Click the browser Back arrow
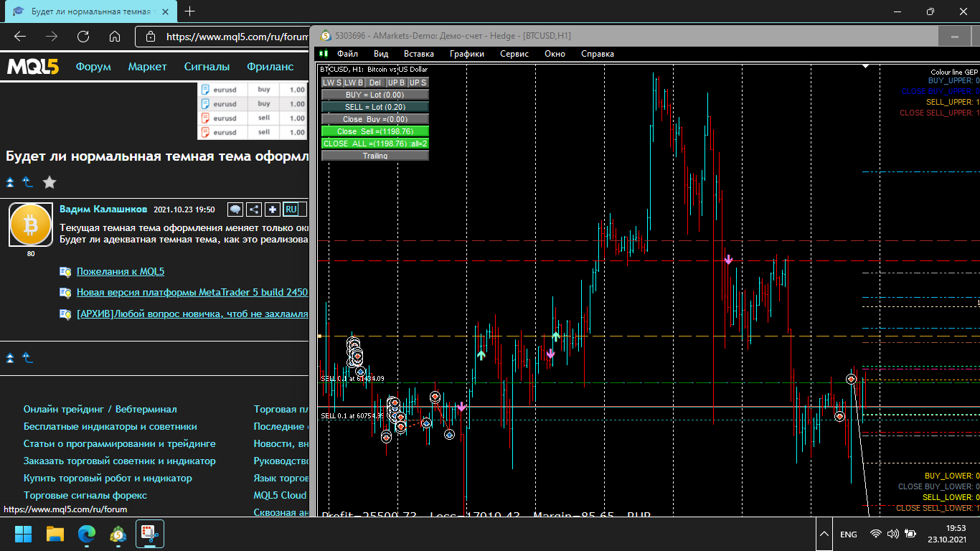Screen dimensions: 980x551 click(20, 37)
